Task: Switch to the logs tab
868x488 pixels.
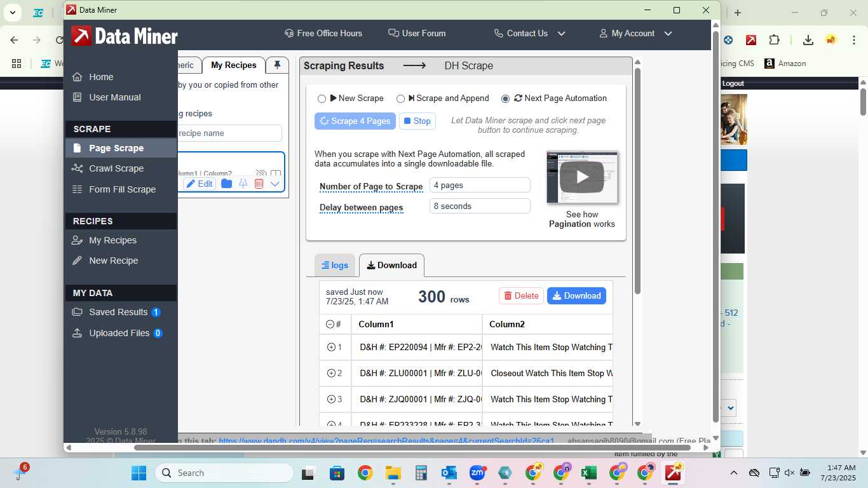Action: coord(335,266)
